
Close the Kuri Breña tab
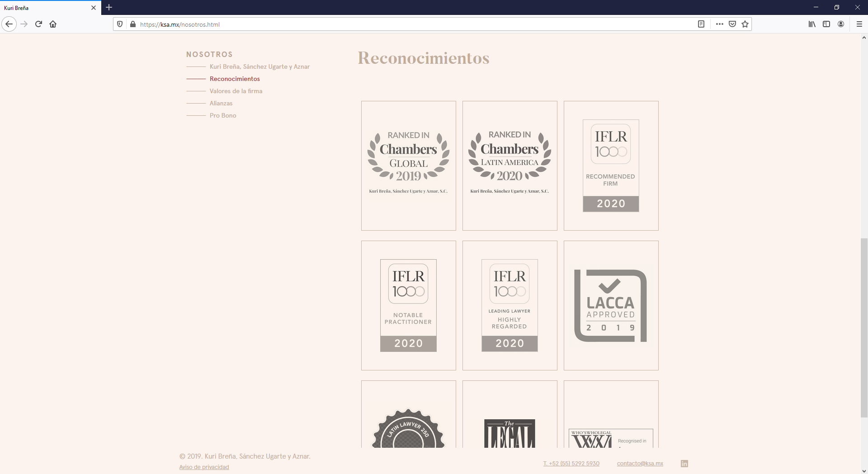point(94,8)
